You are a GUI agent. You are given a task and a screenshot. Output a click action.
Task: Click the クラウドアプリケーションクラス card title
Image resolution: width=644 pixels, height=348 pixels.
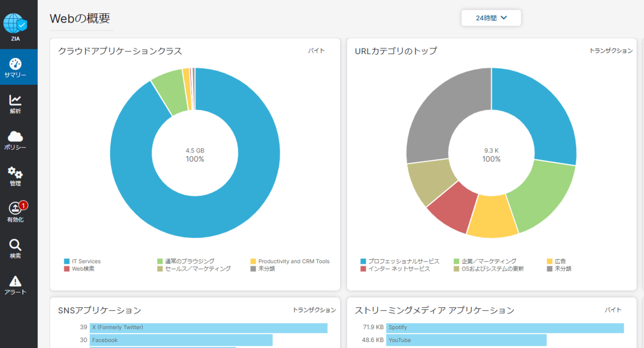pos(120,52)
